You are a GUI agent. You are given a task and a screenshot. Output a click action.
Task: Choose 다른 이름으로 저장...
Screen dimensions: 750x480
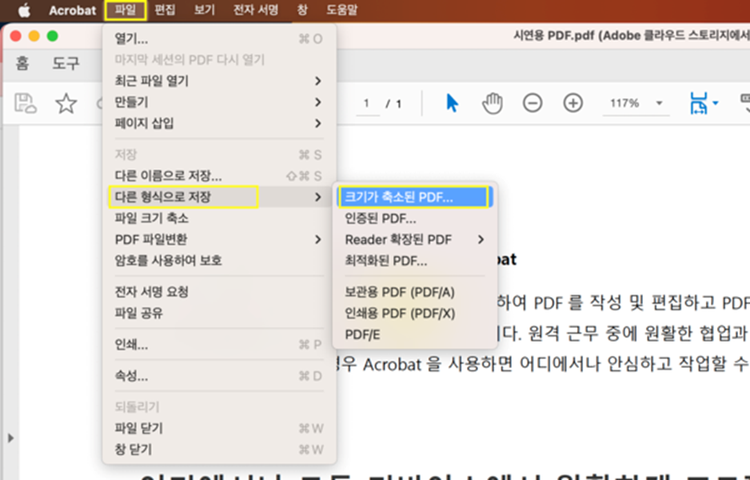(x=219, y=175)
